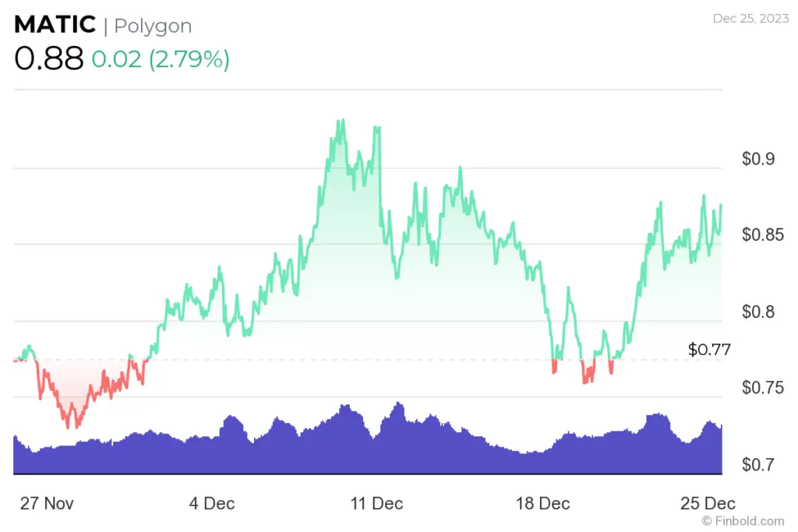
Task: Select the 27 Nov date axis label
Action: pos(47,503)
